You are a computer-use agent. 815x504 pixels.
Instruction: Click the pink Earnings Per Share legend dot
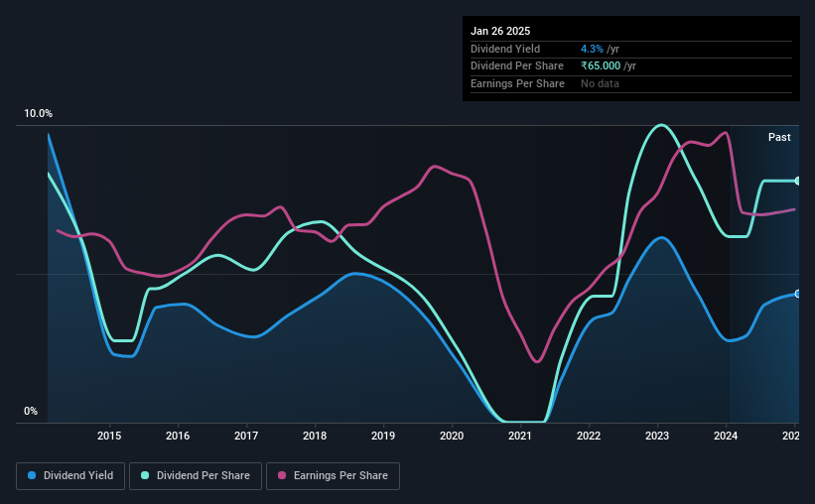(x=282, y=475)
